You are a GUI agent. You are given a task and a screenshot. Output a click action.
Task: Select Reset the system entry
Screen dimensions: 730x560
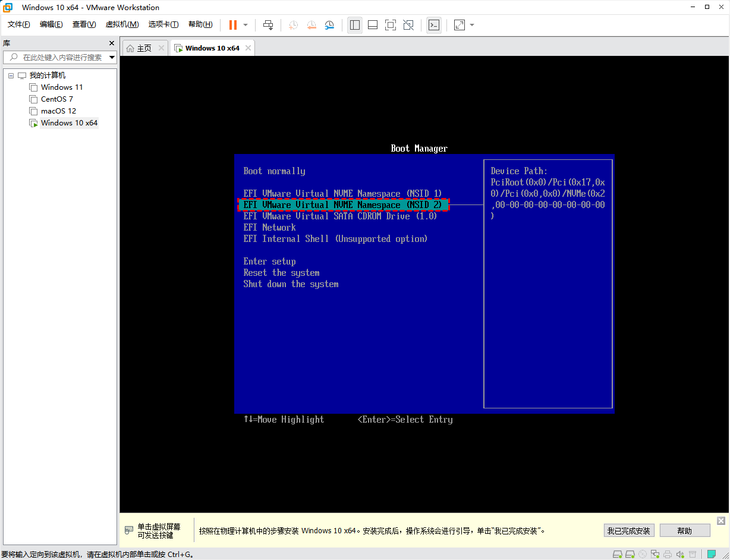281,273
